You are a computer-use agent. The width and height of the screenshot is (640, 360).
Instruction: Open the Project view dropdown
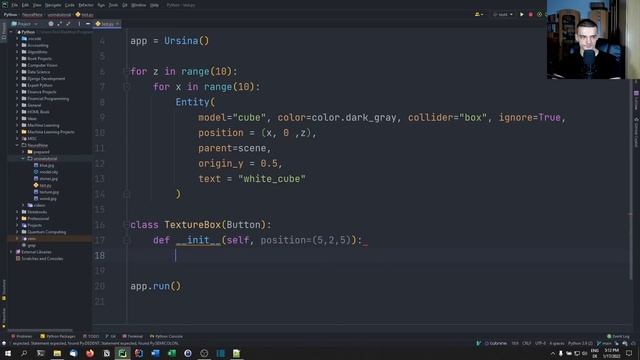point(24,24)
